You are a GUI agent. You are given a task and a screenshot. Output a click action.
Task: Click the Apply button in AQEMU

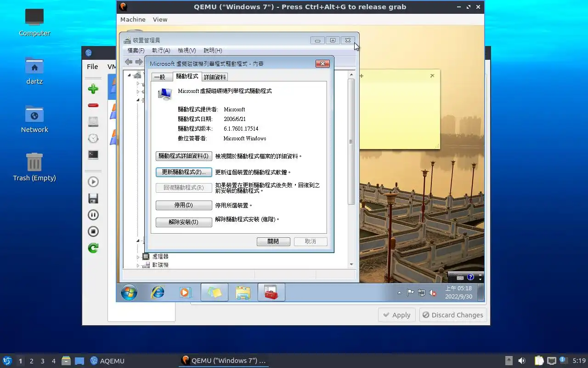pos(397,315)
